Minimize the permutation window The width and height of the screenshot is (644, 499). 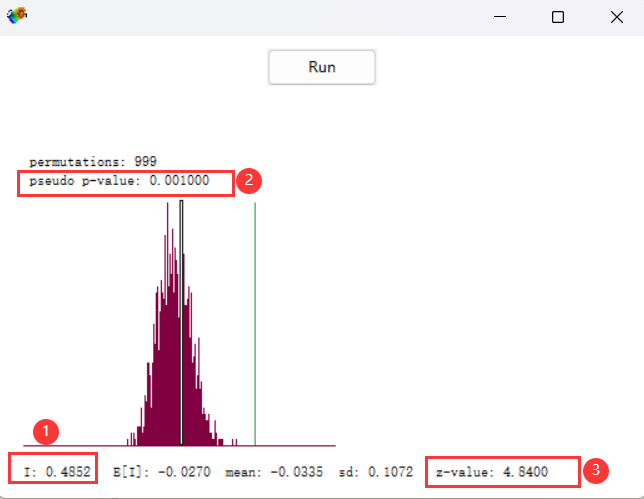[500, 17]
